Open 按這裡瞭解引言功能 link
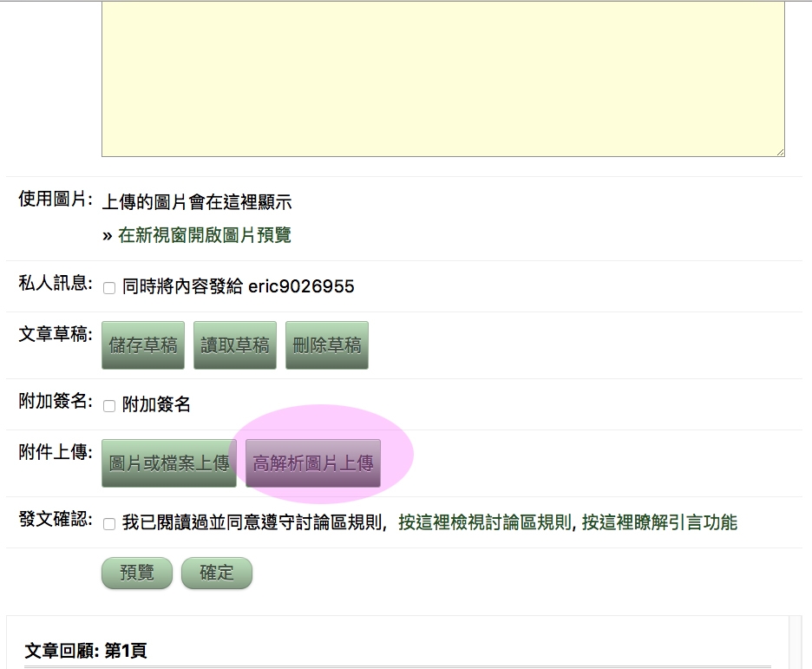This screenshot has width=812, height=669. point(659,522)
